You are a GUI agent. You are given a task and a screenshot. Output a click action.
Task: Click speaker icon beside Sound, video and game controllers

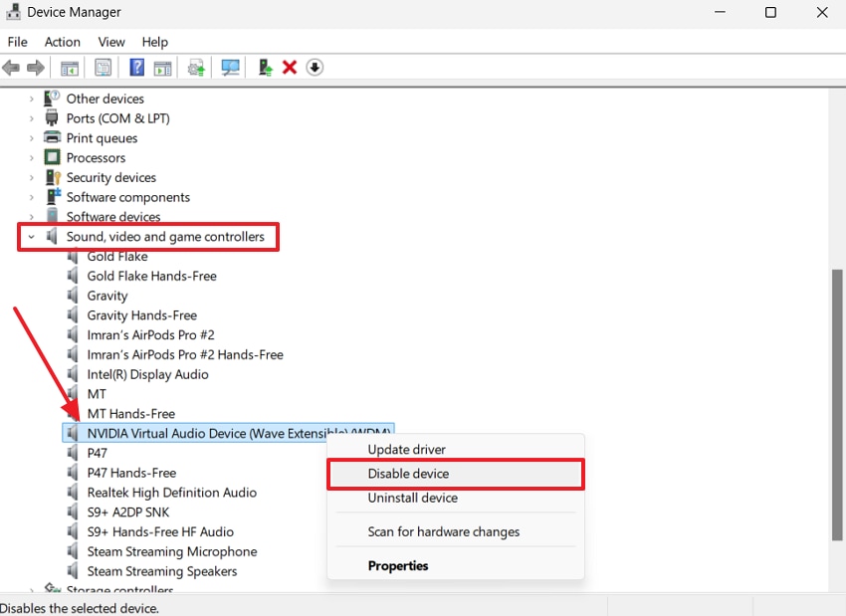coord(52,236)
